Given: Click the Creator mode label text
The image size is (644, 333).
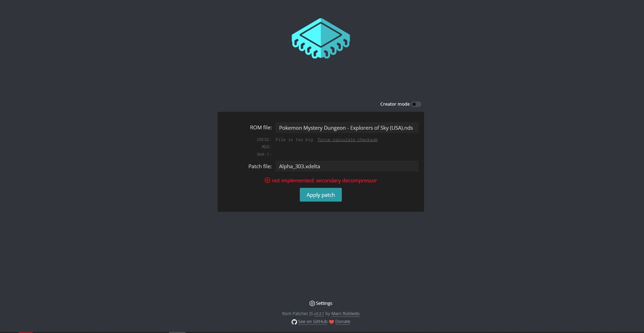Looking at the screenshot, I should tap(394, 104).
